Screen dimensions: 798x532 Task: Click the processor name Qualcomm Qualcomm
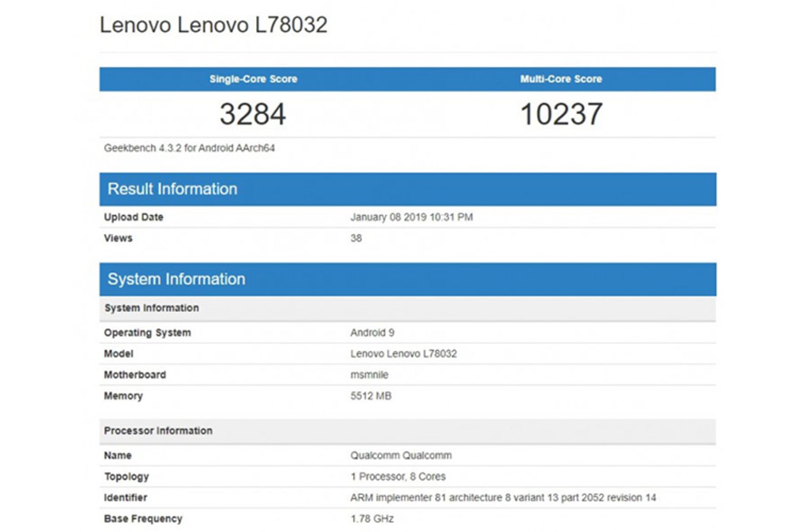[401, 456]
